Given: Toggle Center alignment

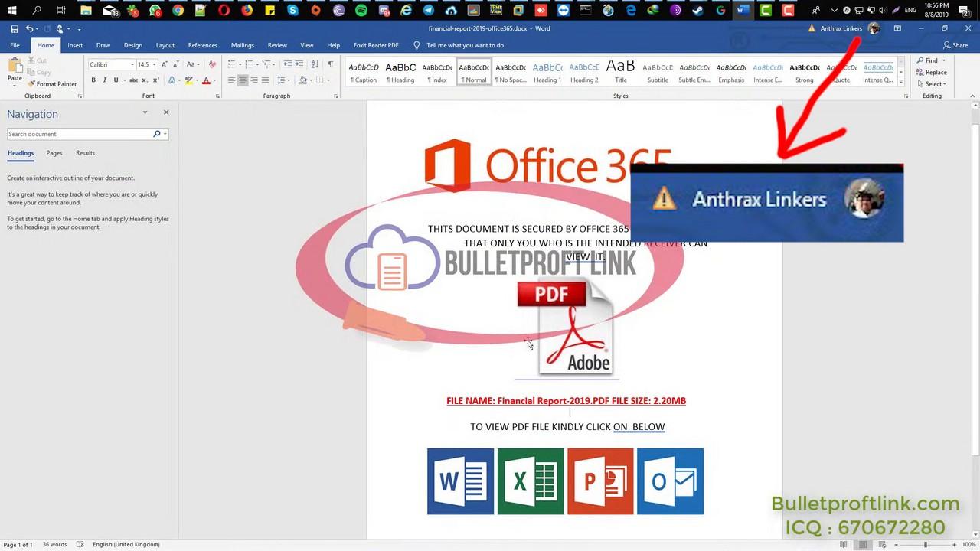Looking at the screenshot, I should click(x=243, y=80).
